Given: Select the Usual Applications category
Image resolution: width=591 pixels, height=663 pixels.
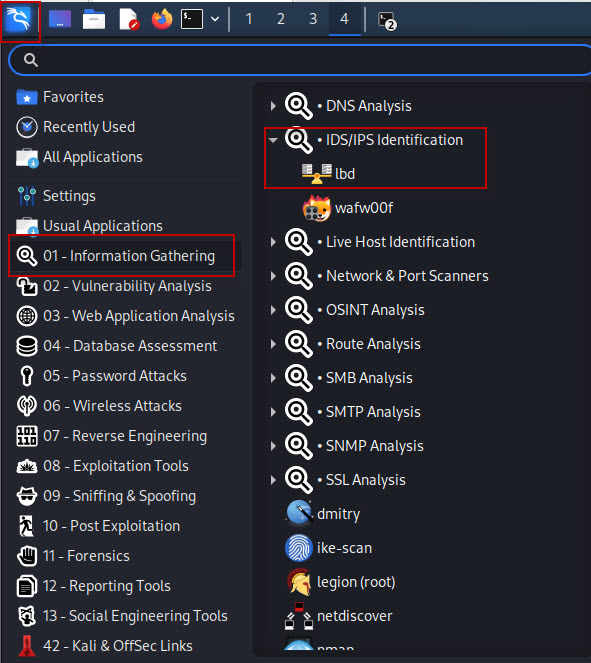Looking at the screenshot, I should [x=89, y=226].
